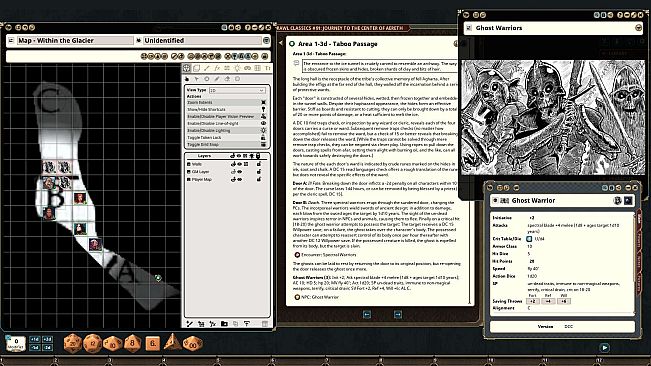The height and width of the screenshot is (366, 651).
Task: Click the +2d dice chain button
Action: coord(47,339)
